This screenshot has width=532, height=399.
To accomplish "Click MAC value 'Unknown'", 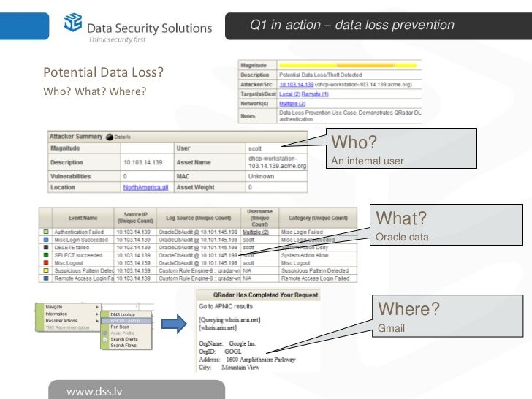I will [x=261, y=176].
